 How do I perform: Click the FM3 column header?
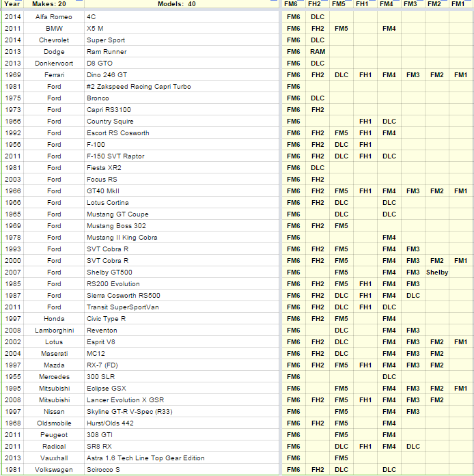pyautogui.click(x=413, y=4)
